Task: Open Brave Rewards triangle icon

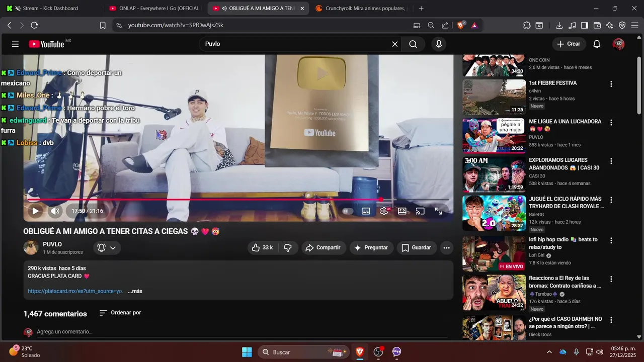Action: pos(474,25)
